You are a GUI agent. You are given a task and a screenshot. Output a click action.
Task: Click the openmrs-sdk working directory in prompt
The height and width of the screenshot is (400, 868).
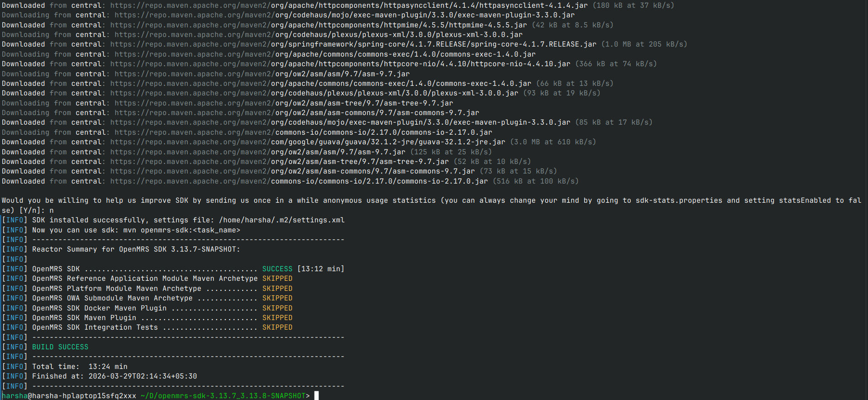[x=225, y=396]
